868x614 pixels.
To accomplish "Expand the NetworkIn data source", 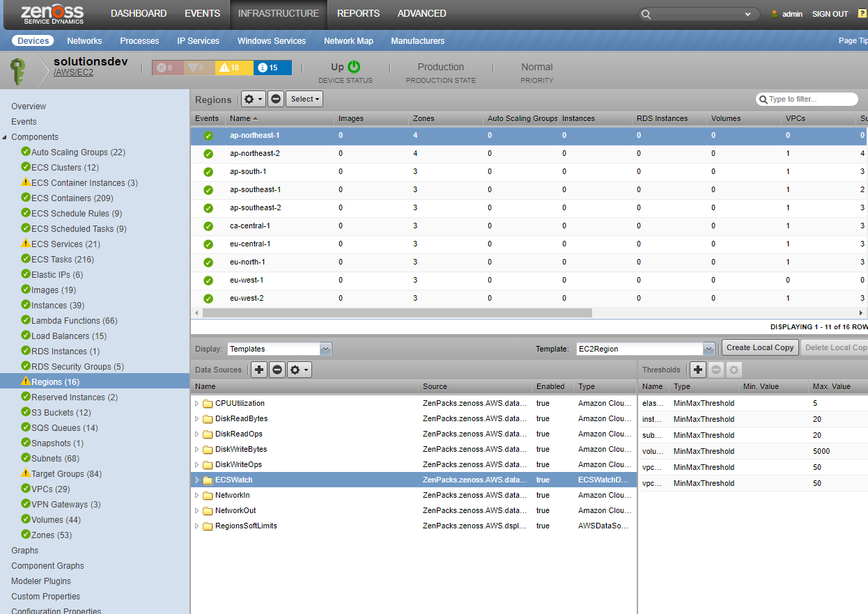I will point(197,496).
